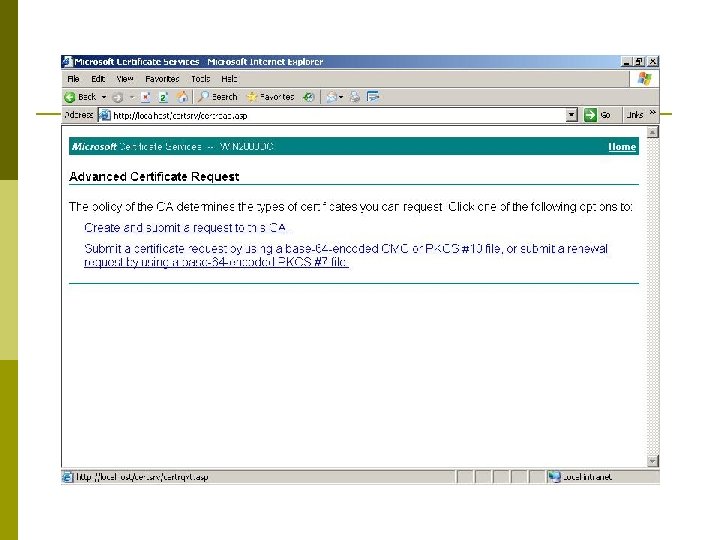The height and width of the screenshot is (540, 720).
Task: Click the Windows flag logo icon
Action: 645,79
